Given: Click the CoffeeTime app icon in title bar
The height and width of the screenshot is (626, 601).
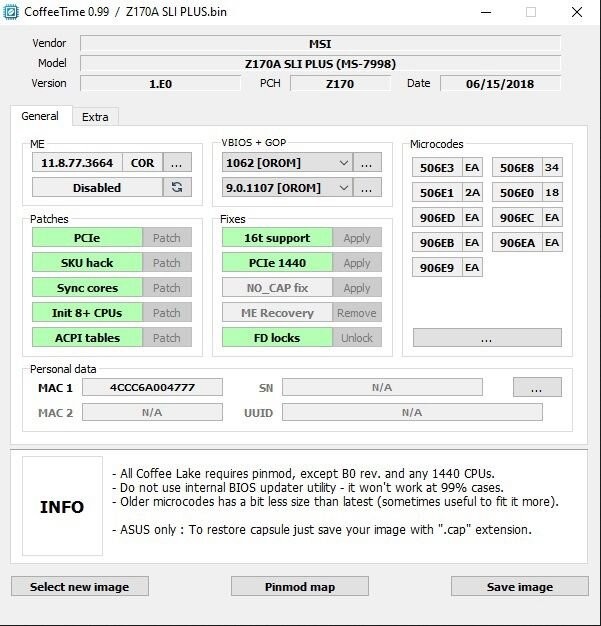Looking at the screenshot, I should [10, 12].
